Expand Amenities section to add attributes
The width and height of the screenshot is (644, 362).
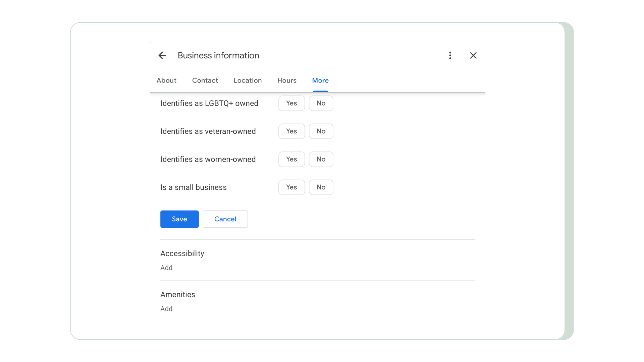pos(166,309)
